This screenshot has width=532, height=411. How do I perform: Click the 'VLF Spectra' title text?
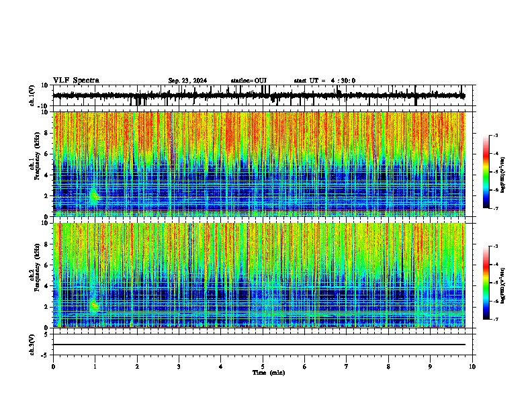pyautogui.click(x=76, y=81)
